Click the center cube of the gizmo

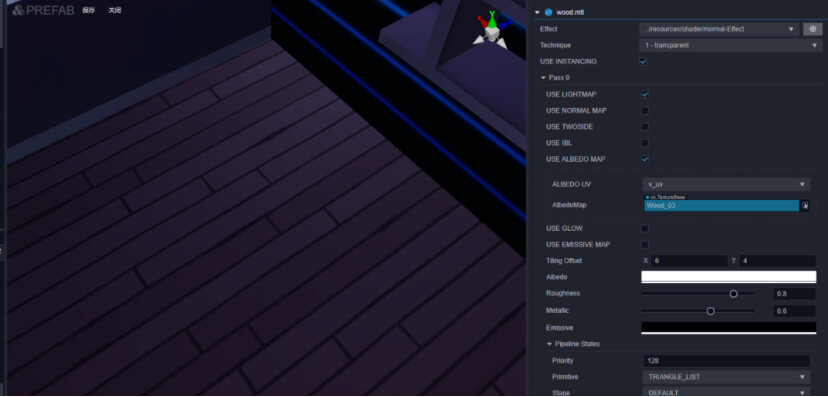pos(492,34)
